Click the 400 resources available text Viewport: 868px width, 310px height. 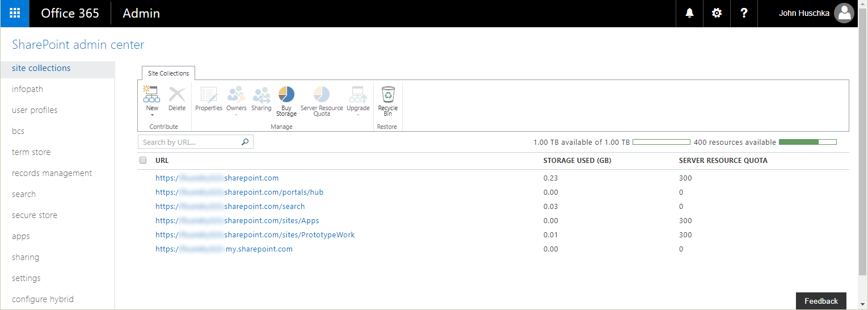click(x=735, y=142)
